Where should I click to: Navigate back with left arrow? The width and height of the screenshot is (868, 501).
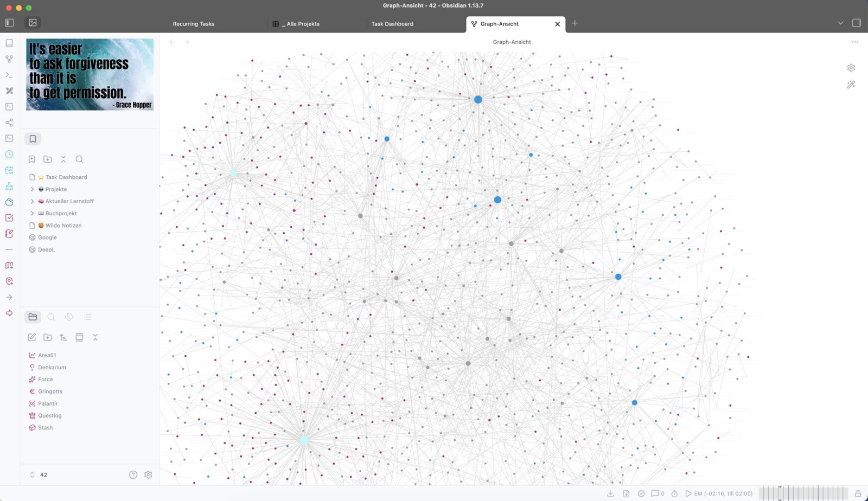coord(172,42)
